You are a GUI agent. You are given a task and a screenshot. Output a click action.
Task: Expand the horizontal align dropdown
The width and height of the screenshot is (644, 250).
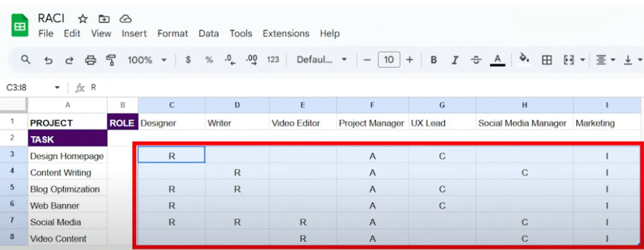point(606,60)
